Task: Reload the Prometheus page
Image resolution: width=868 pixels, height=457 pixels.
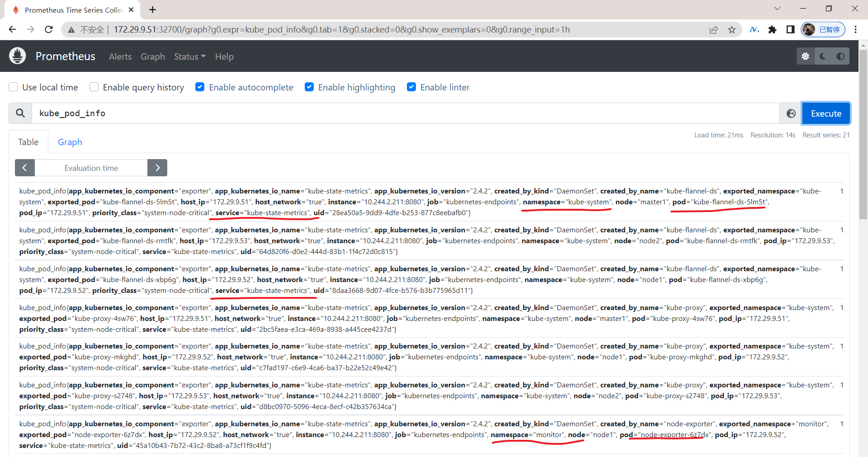Action: (49, 29)
